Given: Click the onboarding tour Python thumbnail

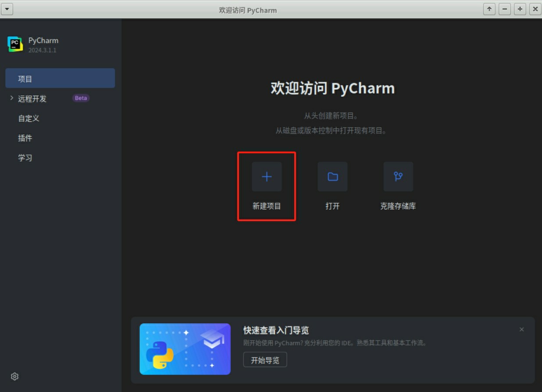Looking at the screenshot, I should point(185,349).
